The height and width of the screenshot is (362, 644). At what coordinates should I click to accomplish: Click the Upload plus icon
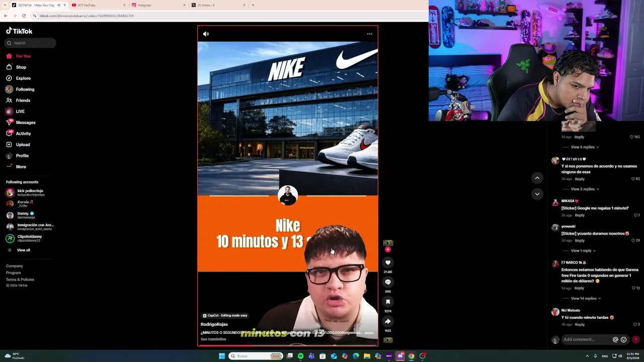9,144
